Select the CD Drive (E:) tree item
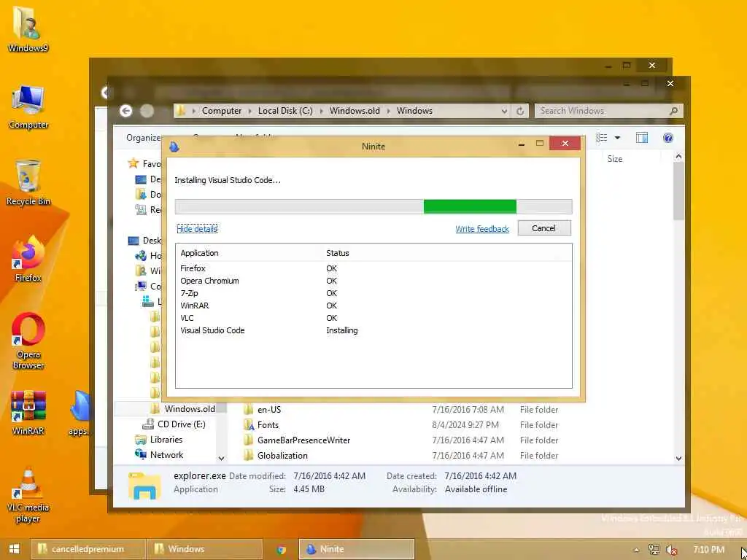Screen dimensions: 747x560 click(x=182, y=424)
